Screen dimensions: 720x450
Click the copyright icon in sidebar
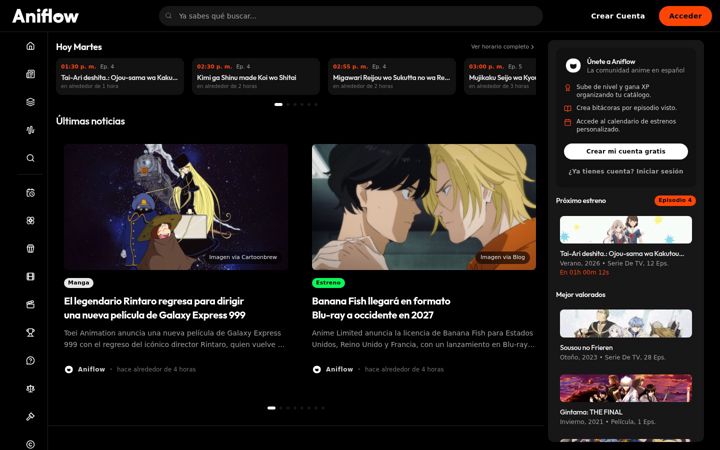point(30,444)
